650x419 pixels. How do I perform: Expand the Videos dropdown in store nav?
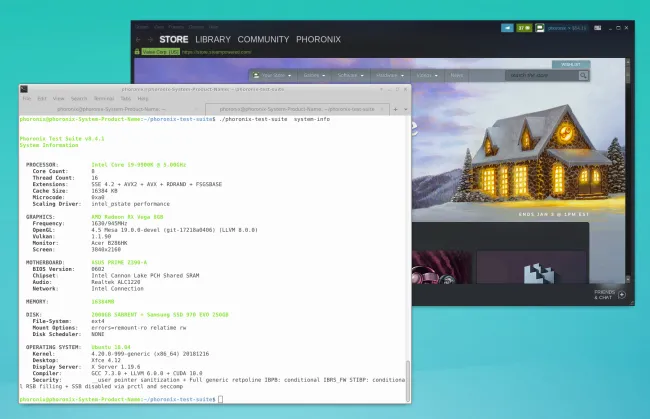(x=427, y=75)
